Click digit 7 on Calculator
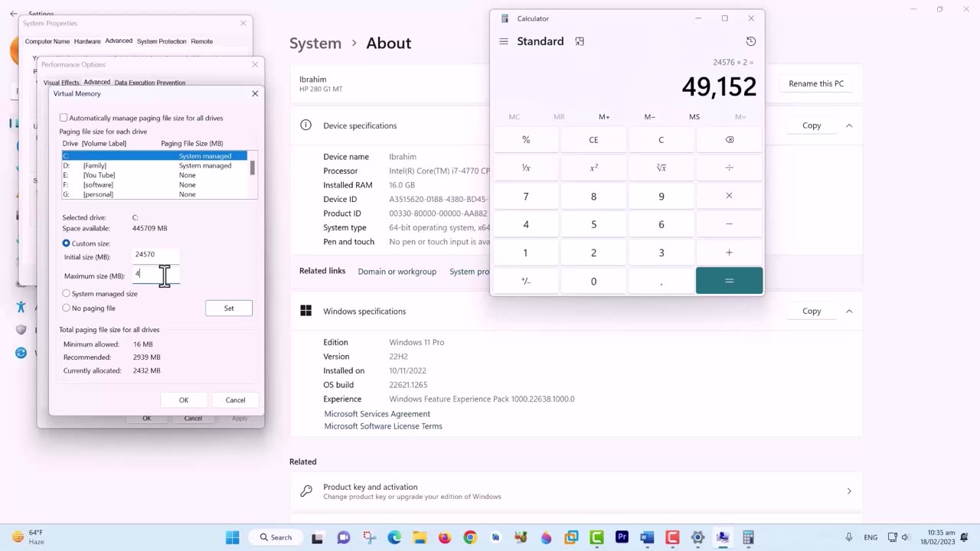980x551 pixels. 526,196
